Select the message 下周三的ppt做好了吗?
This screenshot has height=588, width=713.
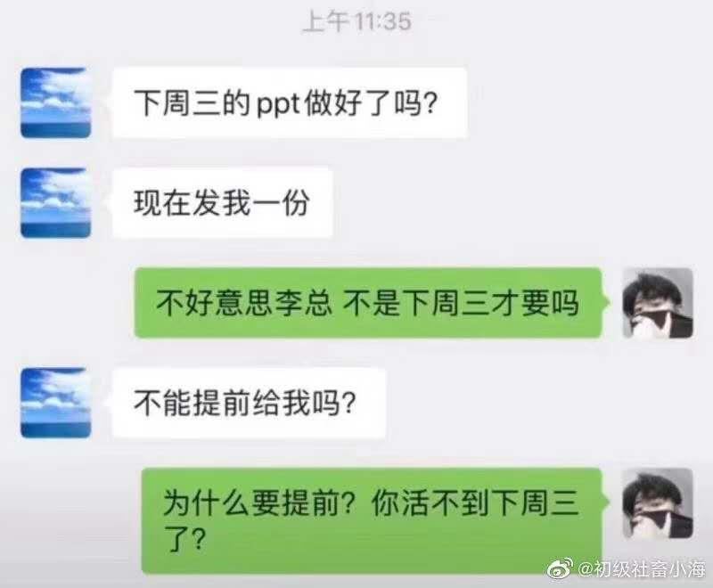(x=290, y=102)
